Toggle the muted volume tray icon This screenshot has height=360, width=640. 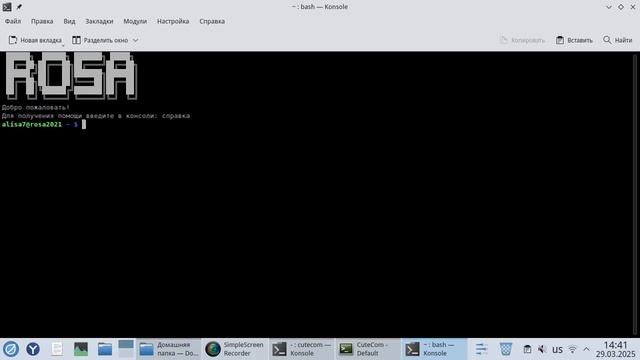click(x=542, y=349)
